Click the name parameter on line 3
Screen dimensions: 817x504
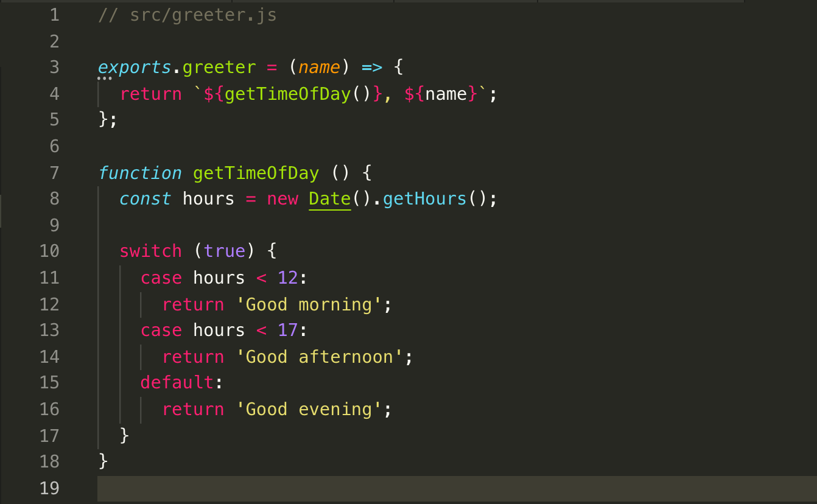(x=319, y=67)
